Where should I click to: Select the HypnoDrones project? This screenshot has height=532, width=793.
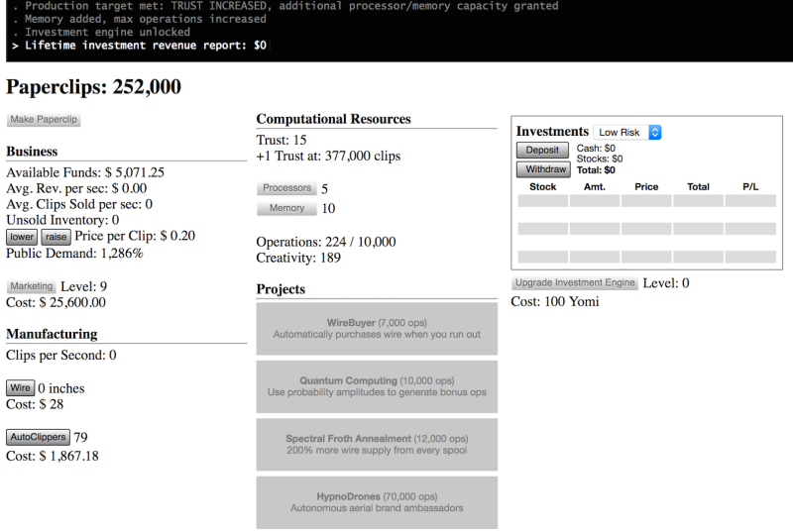(377, 502)
